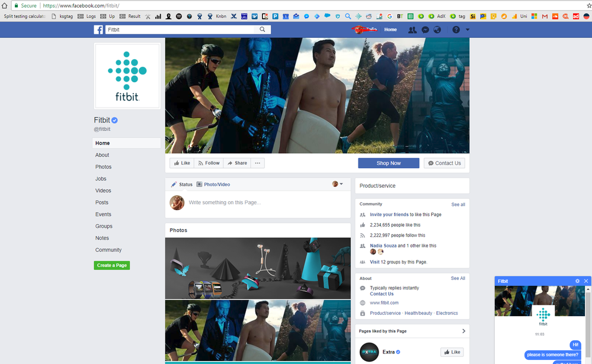Image resolution: width=592 pixels, height=364 pixels.
Task: Follow the Fitbit page
Action: pyautogui.click(x=209, y=163)
